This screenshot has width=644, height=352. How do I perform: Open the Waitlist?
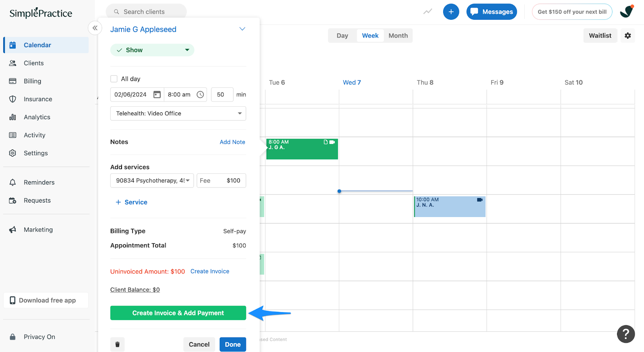[600, 35]
